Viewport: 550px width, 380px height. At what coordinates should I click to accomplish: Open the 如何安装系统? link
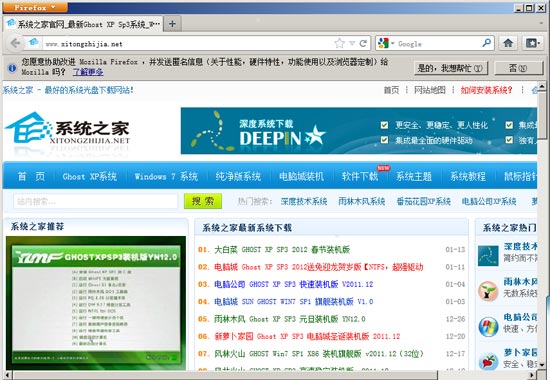coord(487,90)
